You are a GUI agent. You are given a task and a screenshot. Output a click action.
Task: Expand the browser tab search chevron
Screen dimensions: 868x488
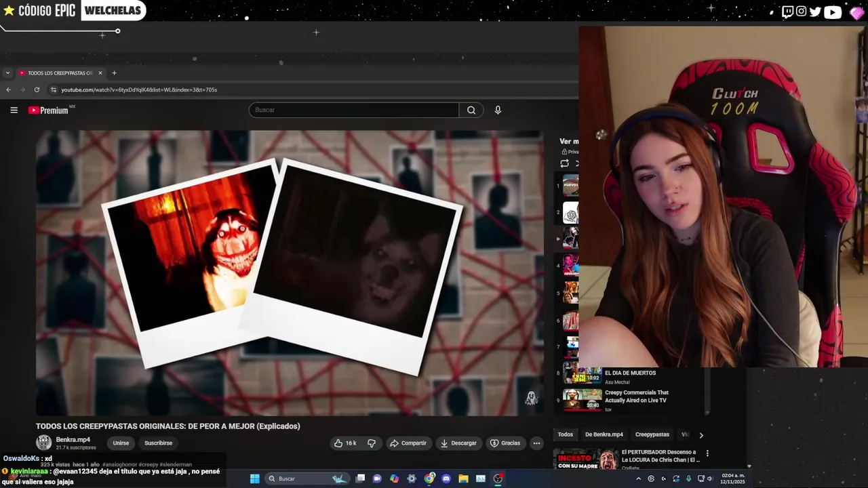7,73
